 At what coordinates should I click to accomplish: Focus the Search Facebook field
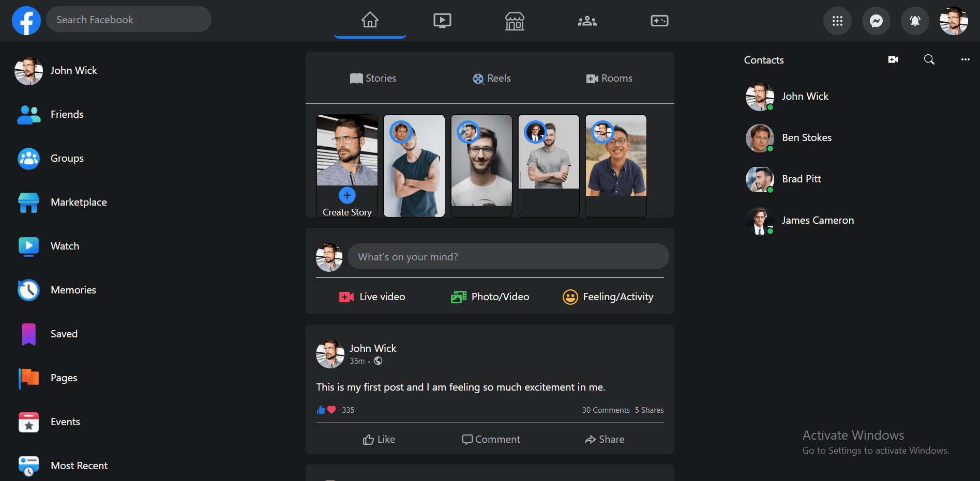click(128, 20)
